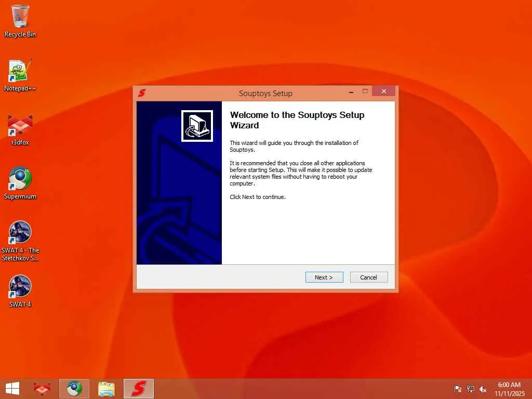The height and width of the screenshot is (399, 532).
Task: Select the r3dfox desktop shortcut
Action: pyautogui.click(x=20, y=129)
